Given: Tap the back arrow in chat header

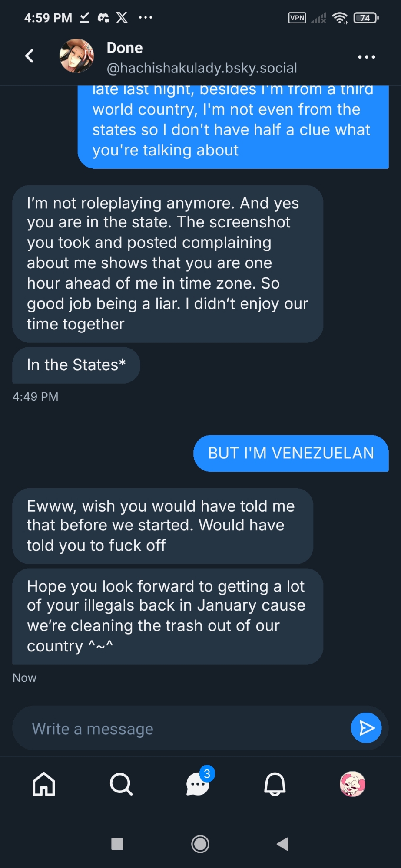Looking at the screenshot, I should pos(30,56).
